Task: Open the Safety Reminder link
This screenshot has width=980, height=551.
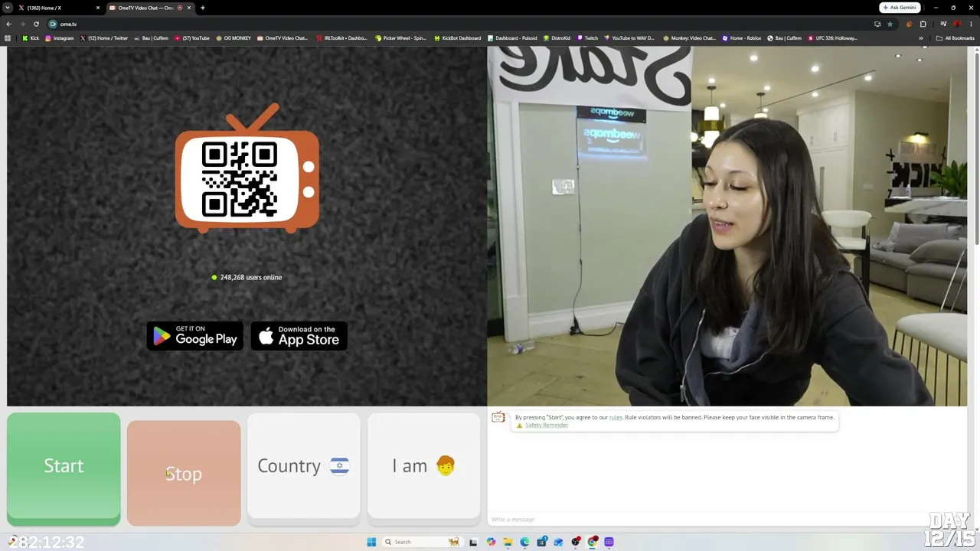Action: (x=546, y=425)
